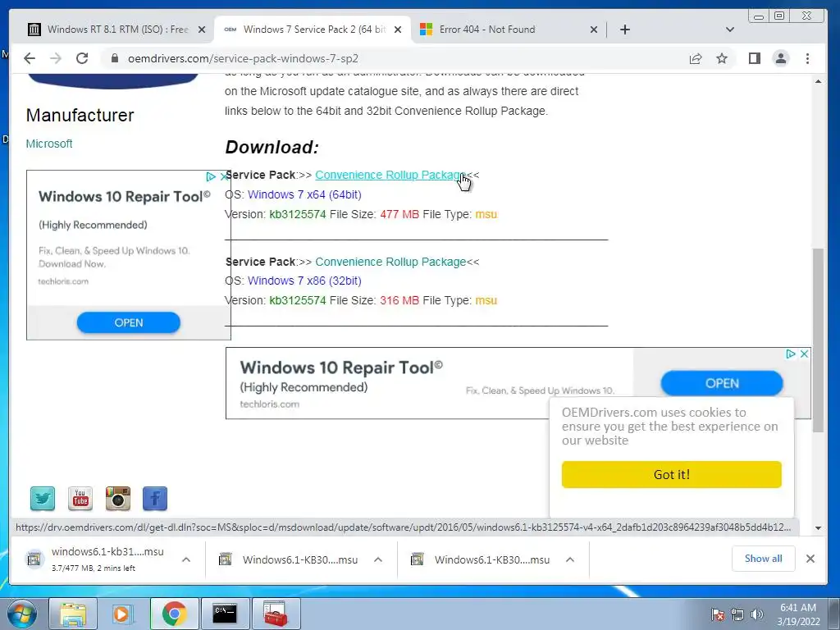Share this page icon

pos(696,58)
